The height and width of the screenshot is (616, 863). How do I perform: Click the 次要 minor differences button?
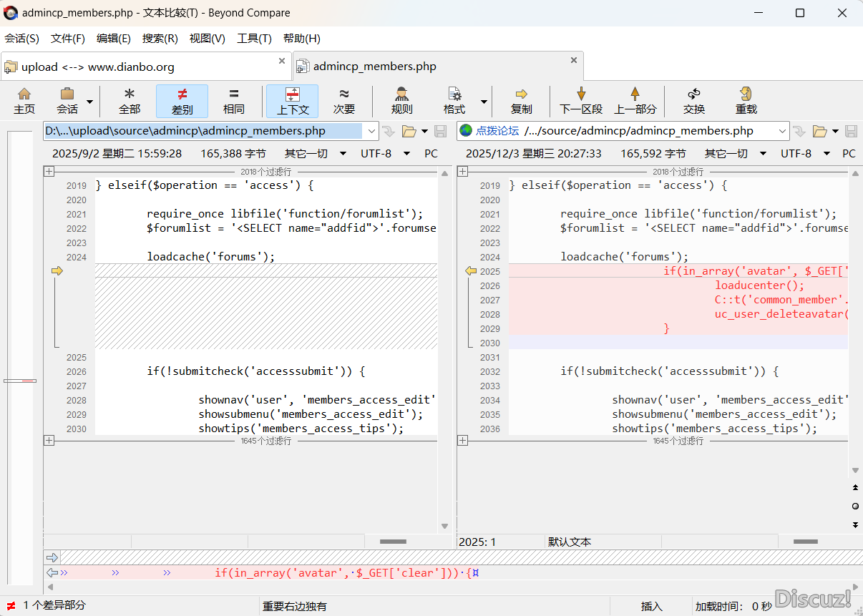344,101
